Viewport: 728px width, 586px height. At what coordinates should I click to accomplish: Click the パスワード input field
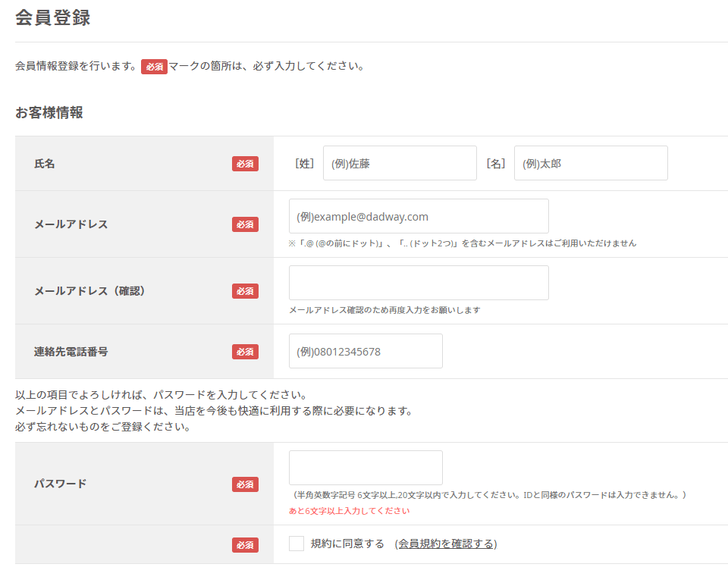click(x=366, y=468)
